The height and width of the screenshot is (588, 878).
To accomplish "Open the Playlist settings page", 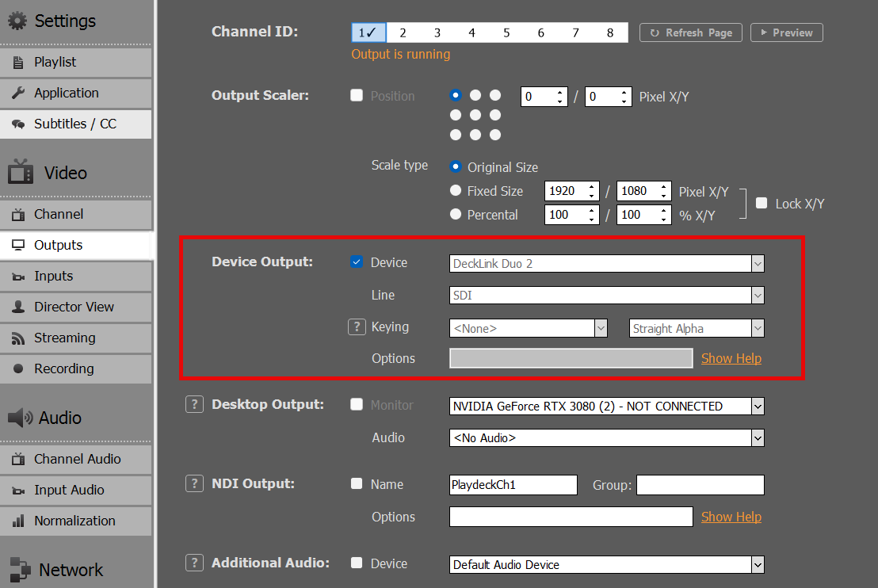I will 75,62.
